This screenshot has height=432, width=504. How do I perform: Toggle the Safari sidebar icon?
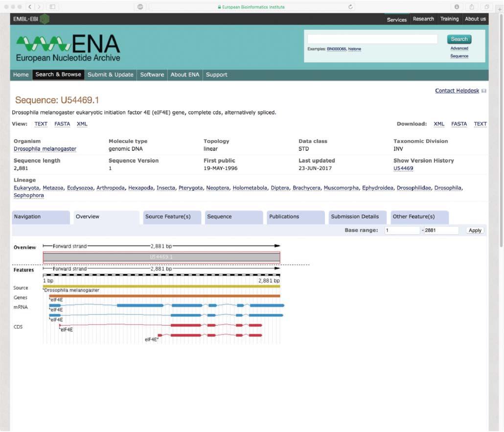point(52,6)
